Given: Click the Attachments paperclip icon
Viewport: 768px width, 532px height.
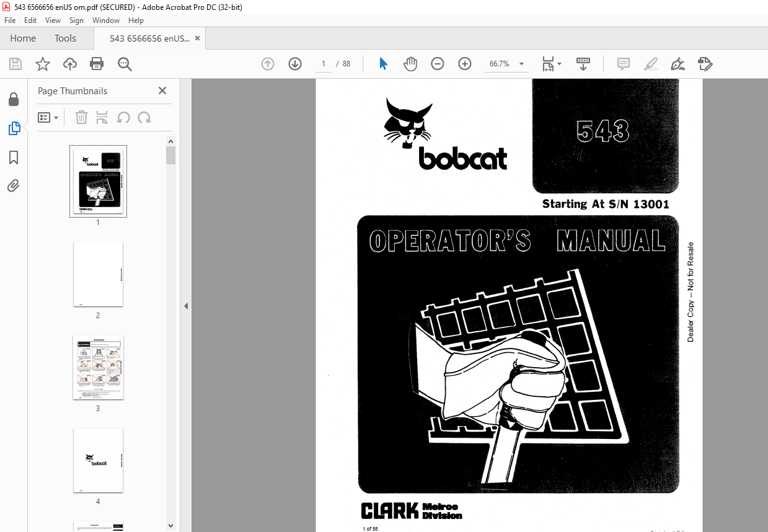Looking at the screenshot, I should pyautogui.click(x=13, y=185).
